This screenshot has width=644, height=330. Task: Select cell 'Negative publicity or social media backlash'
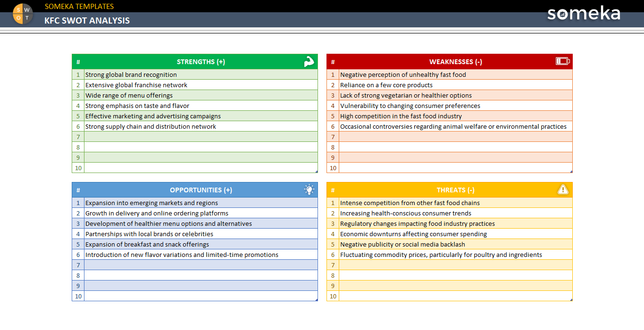(x=456, y=244)
